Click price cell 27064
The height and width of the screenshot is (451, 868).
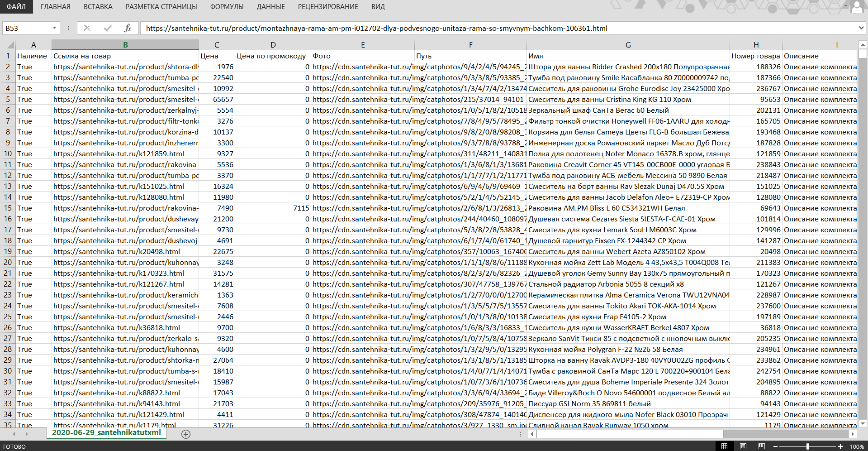[217, 360]
